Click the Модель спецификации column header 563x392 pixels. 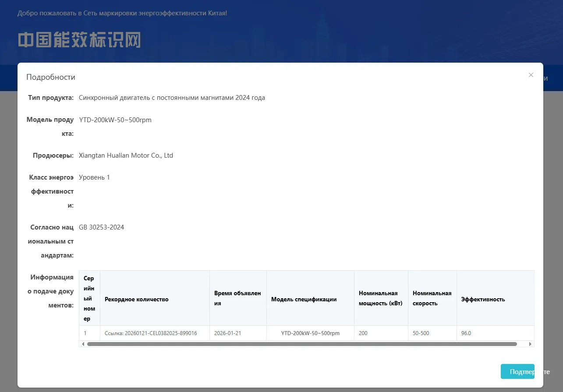tap(304, 299)
